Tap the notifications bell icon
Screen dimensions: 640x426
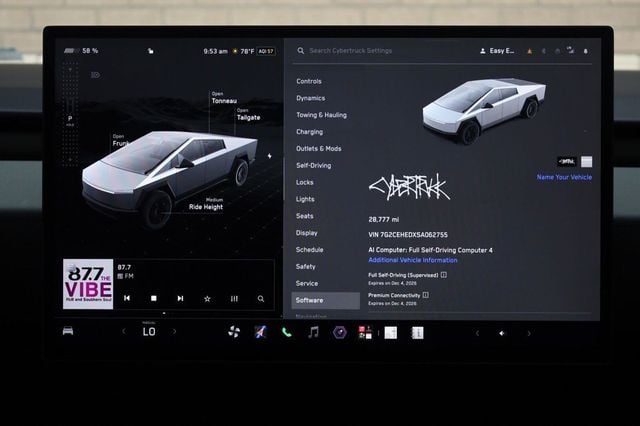[586, 51]
